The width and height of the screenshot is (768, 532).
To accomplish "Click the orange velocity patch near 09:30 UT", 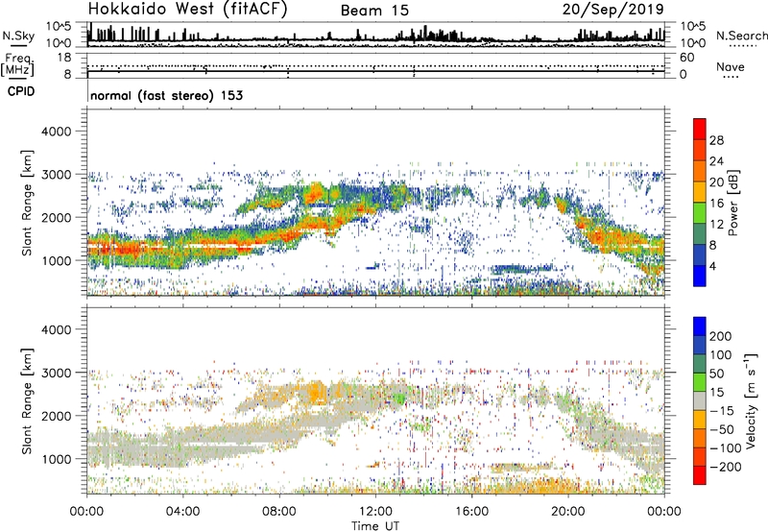I will (x=315, y=392).
